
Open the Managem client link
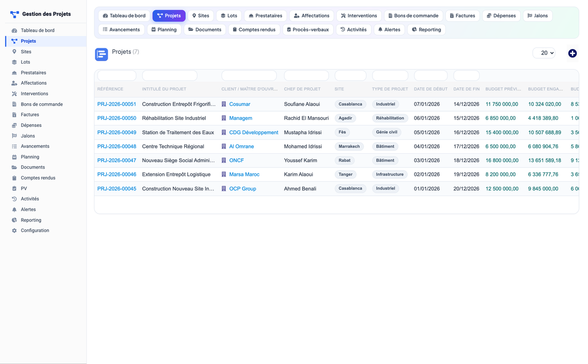pyautogui.click(x=241, y=118)
